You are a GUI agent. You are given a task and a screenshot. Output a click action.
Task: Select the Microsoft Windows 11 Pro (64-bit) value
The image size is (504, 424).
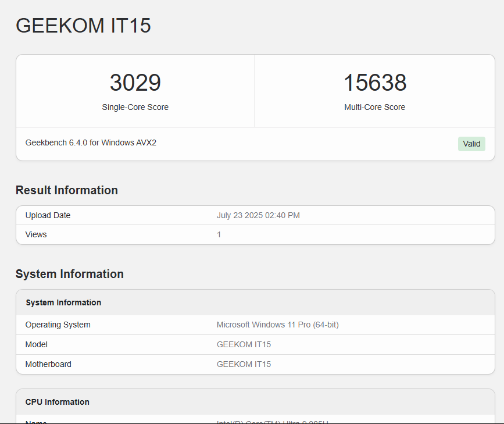pos(278,325)
